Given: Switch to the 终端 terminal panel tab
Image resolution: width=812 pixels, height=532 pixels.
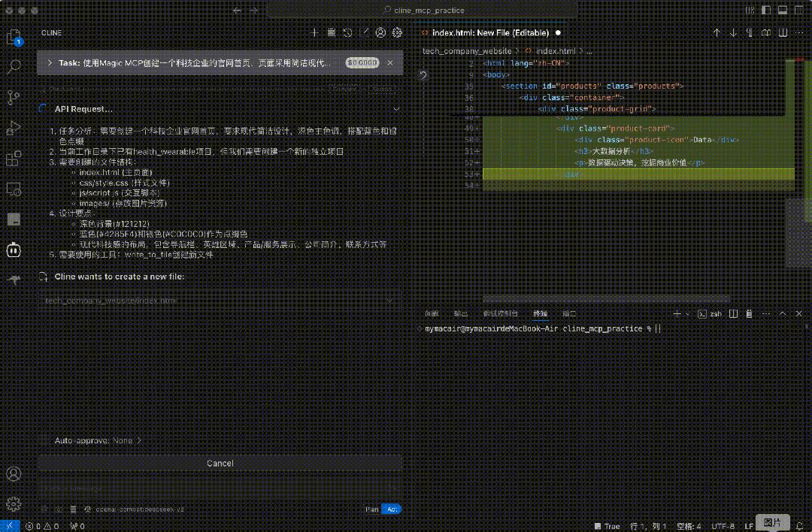Looking at the screenshot, I should (540, 313).
